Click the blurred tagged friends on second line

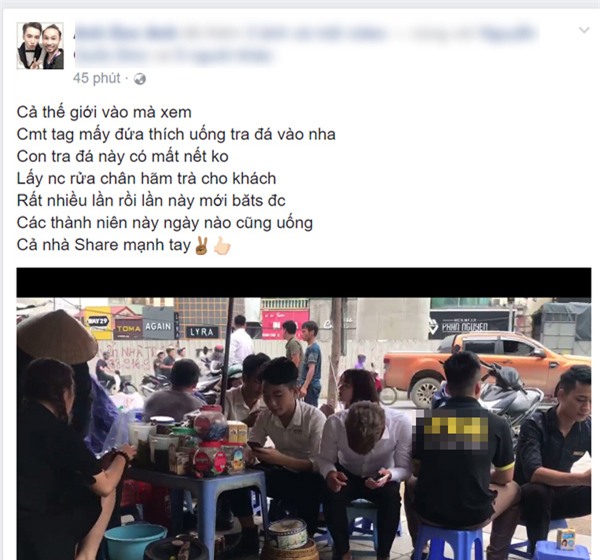pyautogui.click(x=174, y=56)
